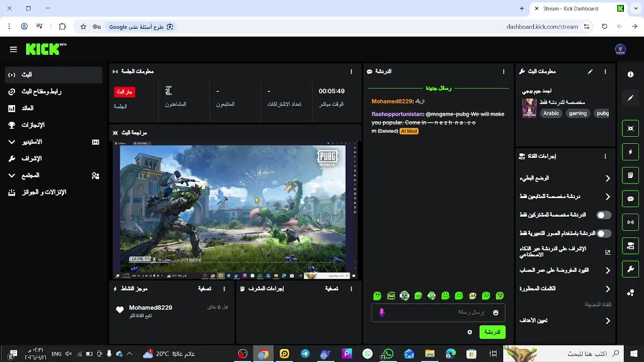Open تعيين الأهداف setting
The height and width of the screenshot is (362, 644).
565,321
